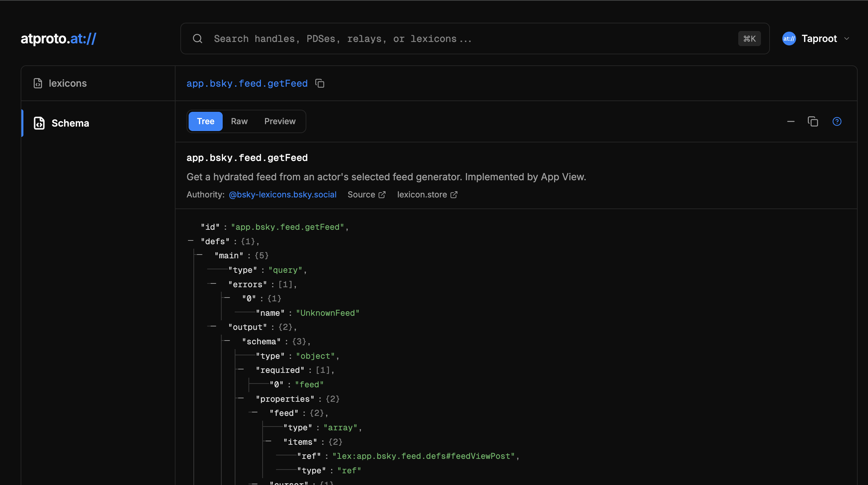This screenshot has width=868, height=485.
Task: Copy the schema JSON with the toolbar icon
Action: tap(813, 121)
